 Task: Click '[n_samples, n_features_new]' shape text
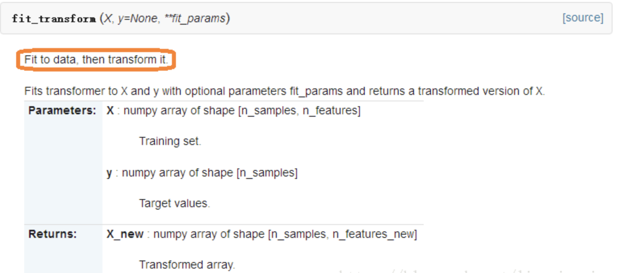[x=343, y=234]
